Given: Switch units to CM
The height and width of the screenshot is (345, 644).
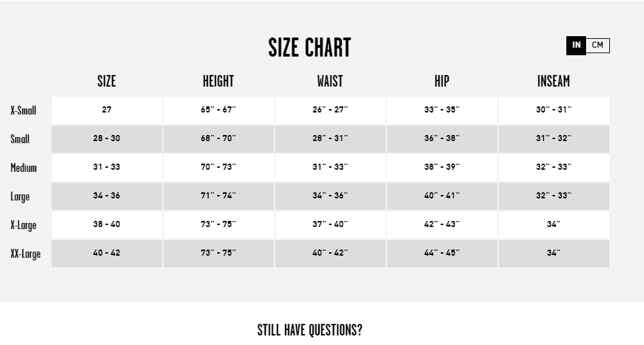Looking at the screenshot, I should (x=598, y=46).
